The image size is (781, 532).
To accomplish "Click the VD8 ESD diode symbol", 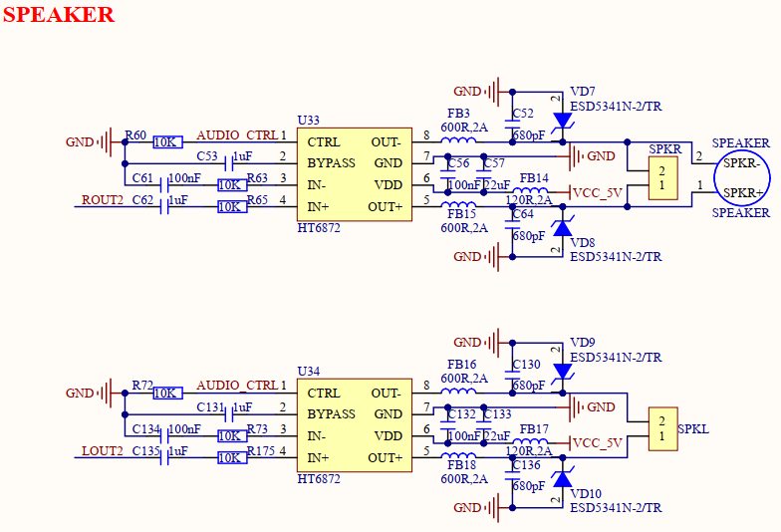I will click(x=562, y=228).
